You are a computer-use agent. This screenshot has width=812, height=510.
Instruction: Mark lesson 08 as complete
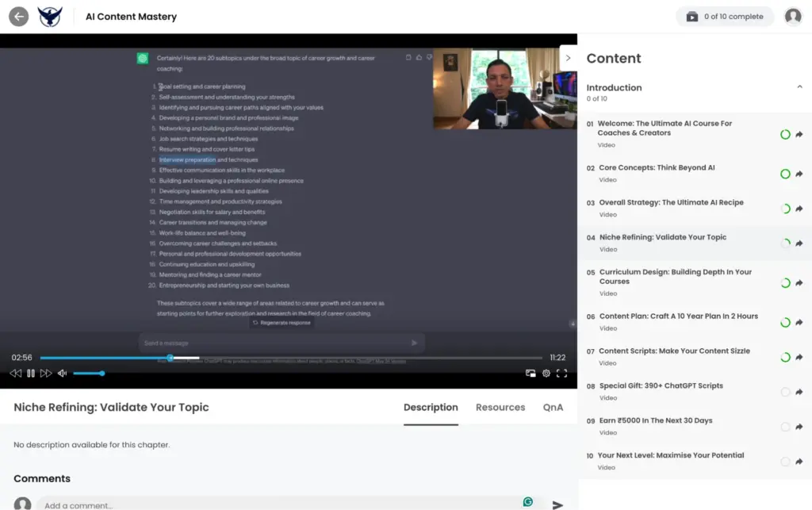[x=785, y=392]
